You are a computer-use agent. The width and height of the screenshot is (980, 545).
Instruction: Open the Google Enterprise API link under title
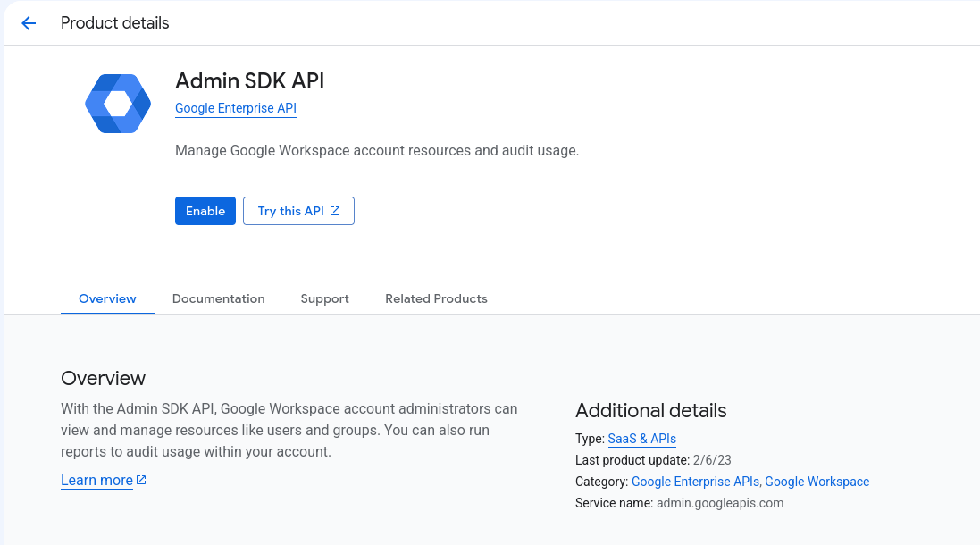(236, 108)
